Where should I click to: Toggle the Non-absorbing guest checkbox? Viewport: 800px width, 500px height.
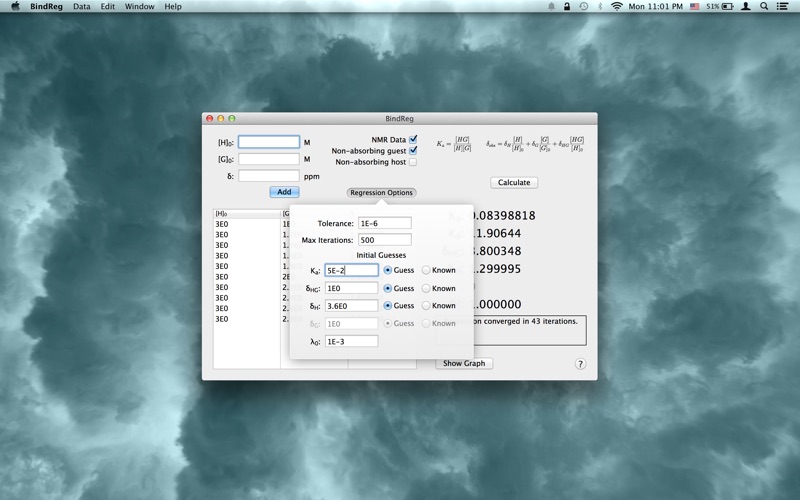point(413,151)
